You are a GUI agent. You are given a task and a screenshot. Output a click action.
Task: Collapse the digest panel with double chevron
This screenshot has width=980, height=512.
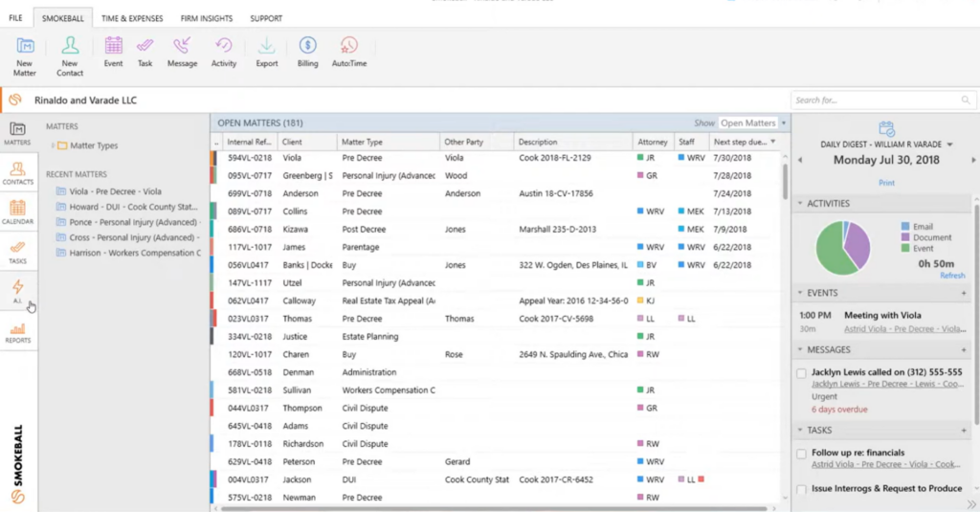971,504
